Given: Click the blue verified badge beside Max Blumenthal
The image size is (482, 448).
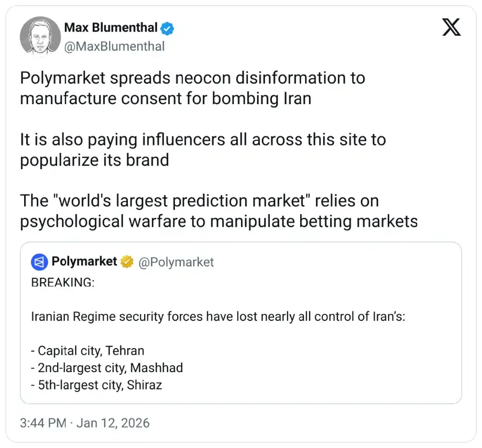Looking at the screenshot, I should [x=167, y=27].
